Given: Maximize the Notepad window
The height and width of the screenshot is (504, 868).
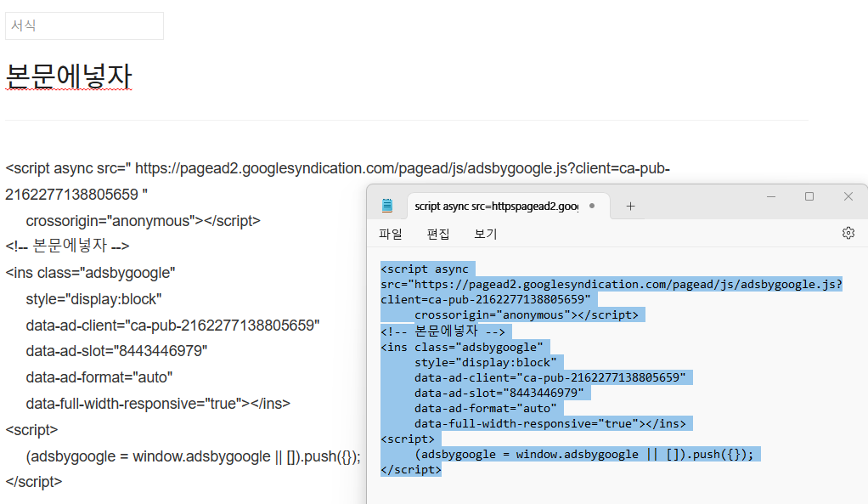Looking at the screenshot, I should 809,196.
